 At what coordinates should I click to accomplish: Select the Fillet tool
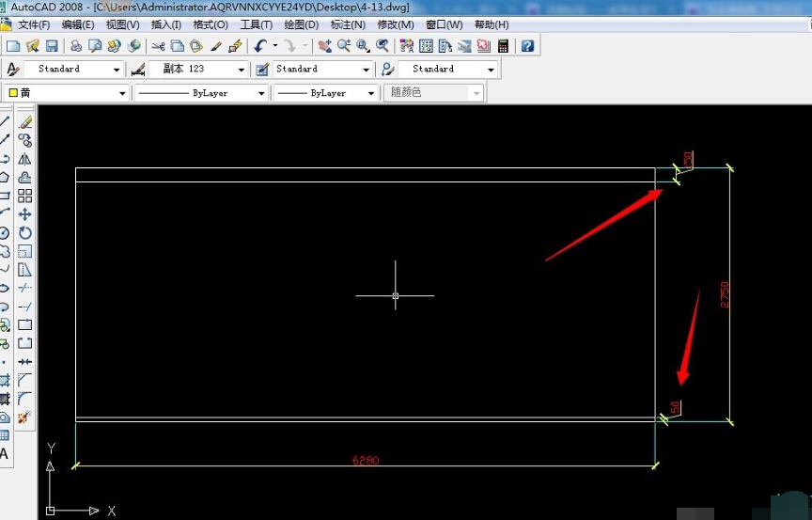[24, 399]
